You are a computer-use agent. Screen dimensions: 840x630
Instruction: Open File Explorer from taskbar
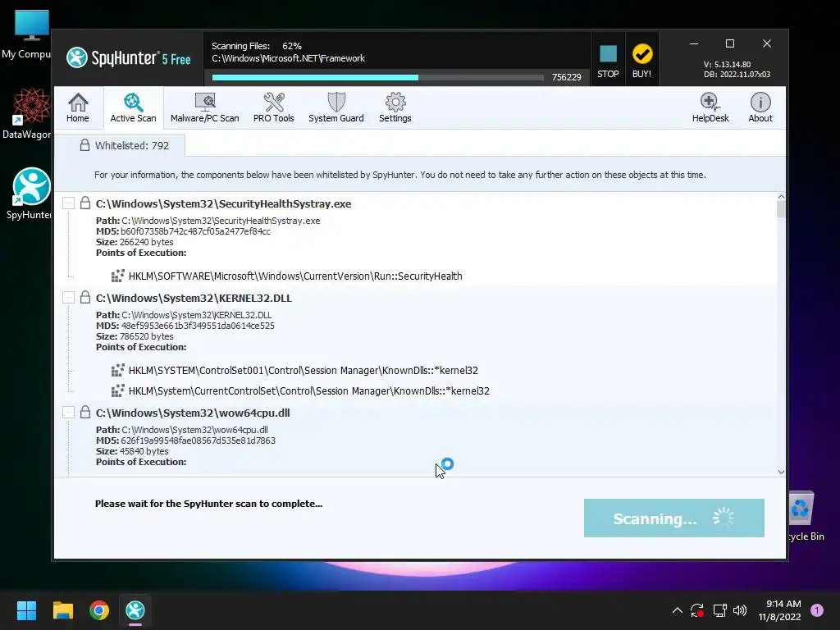[x=62, y=610]
